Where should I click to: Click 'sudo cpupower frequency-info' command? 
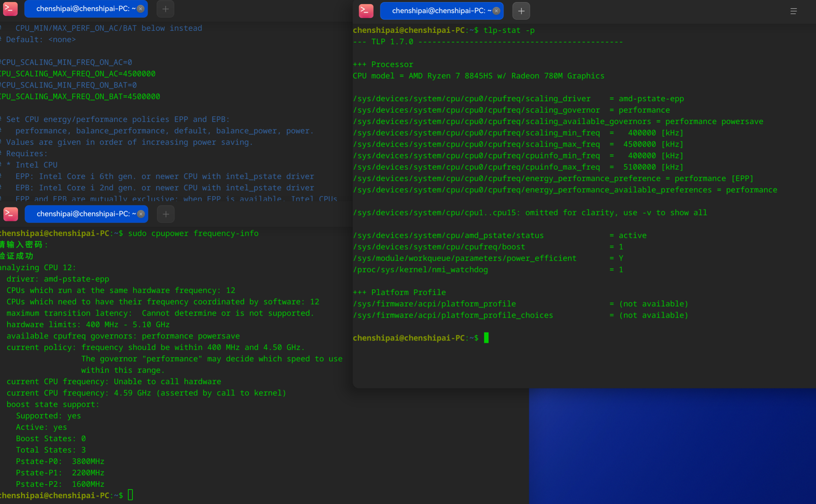pyautogui.click(x=193, y=233)
